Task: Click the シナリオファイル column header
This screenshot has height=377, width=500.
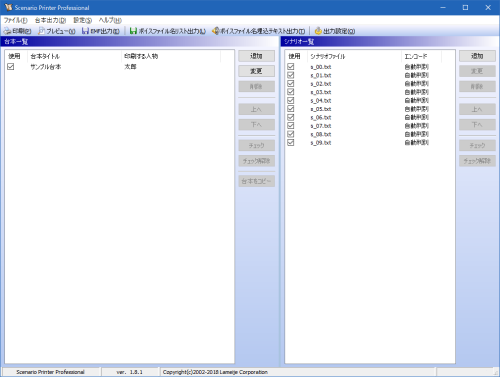Action: pos(354,56)
